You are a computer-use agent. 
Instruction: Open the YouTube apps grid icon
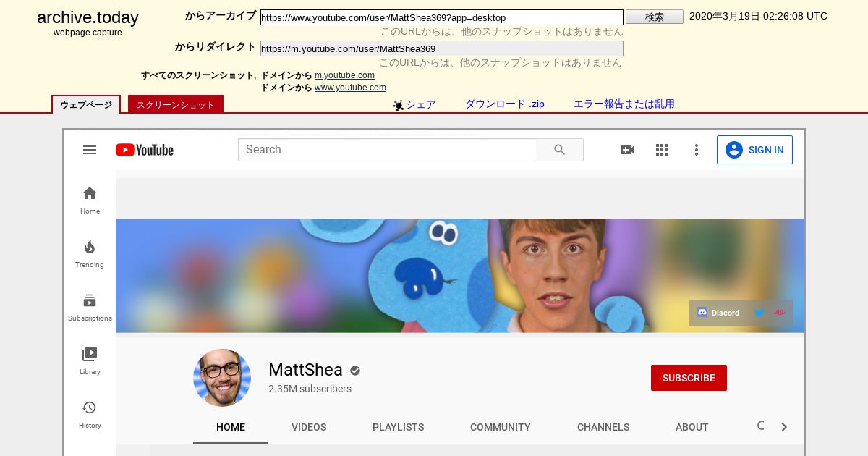[662, 150]
